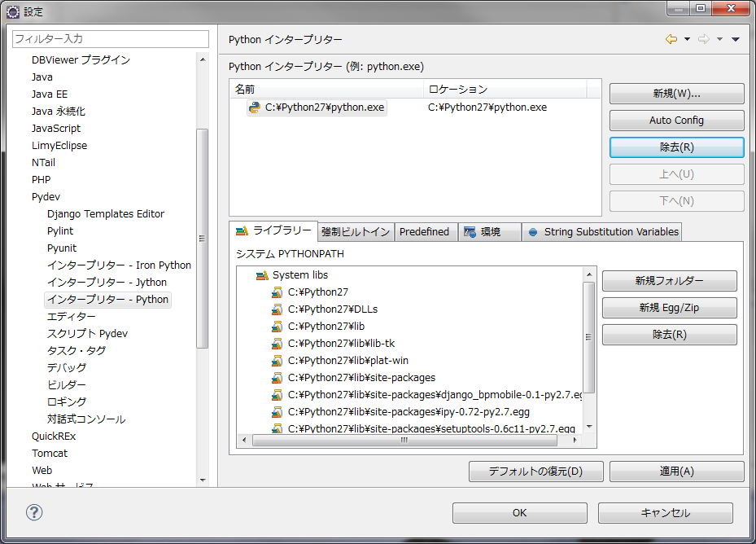Click the library icon next to C:¥Python27¥lib¥site-packages
The width and height of the screenshot is (756, 544).
pos(277,378)
